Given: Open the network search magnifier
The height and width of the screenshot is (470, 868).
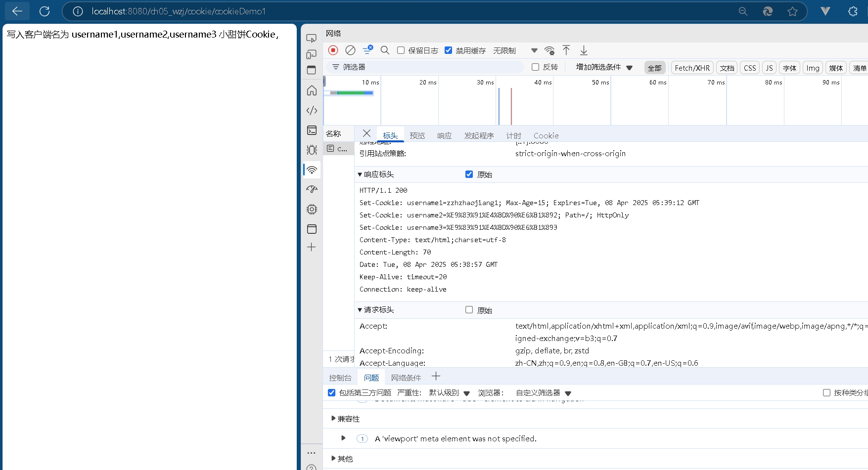Looking at the screenshot, I should [x=385, y=50].
